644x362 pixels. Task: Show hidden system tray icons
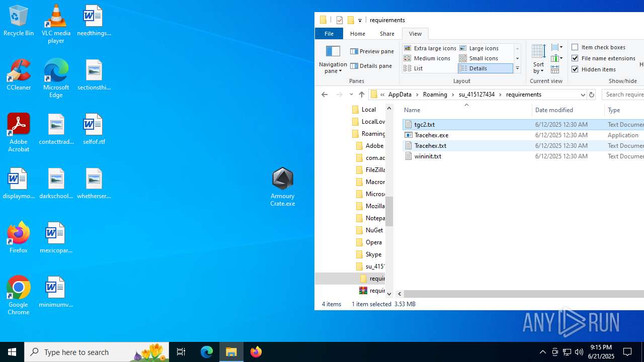tap(542, 352)
